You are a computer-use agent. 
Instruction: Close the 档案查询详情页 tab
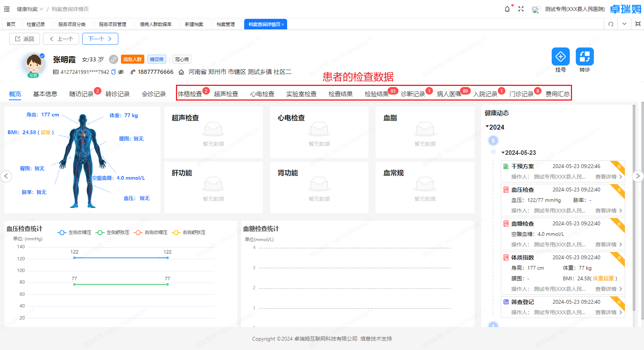coord(283,24)
